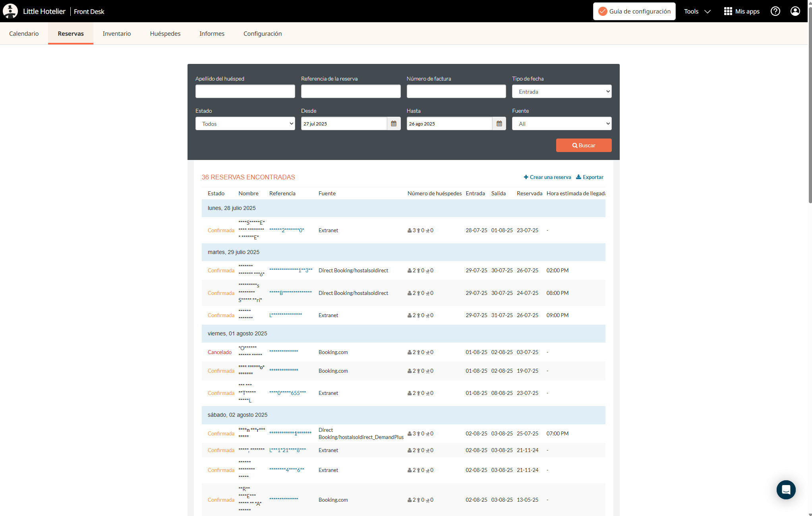Open the user account profile icon
This screenshot has width=812, height=516.
click(795, 11)
